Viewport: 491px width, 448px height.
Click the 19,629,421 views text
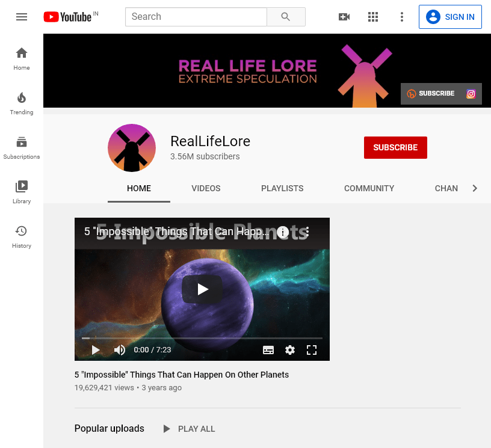point(104,388)
